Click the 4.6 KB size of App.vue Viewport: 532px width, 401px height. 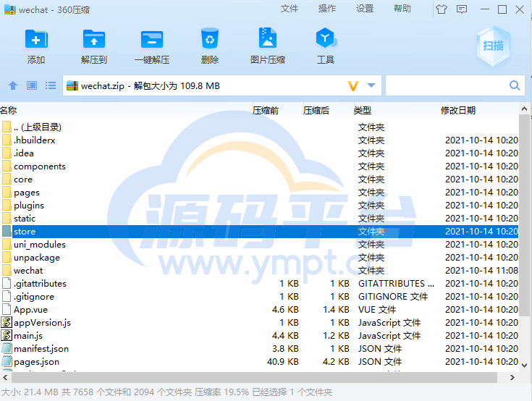(285, 309)
